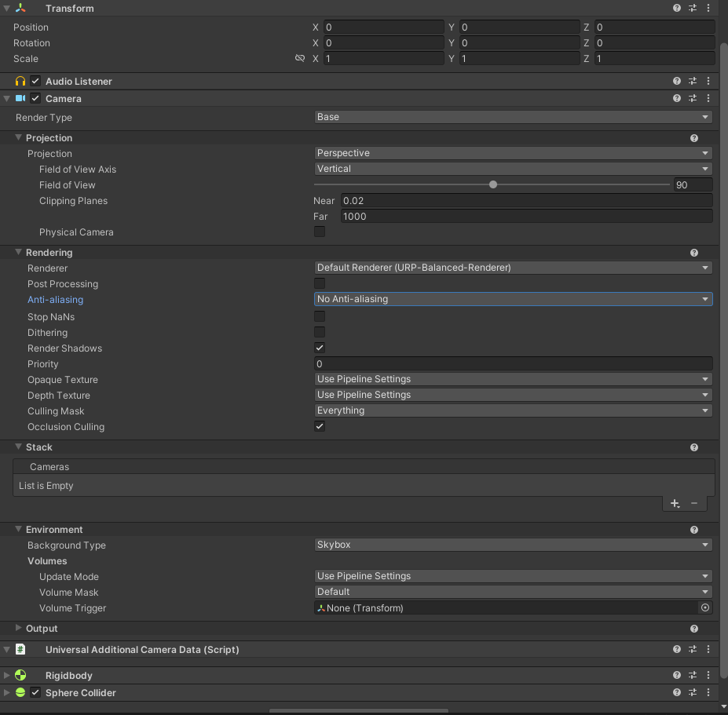Open Transform component kebab menu
The width and height of the screenshot is (728, 715).
(708, 8)
